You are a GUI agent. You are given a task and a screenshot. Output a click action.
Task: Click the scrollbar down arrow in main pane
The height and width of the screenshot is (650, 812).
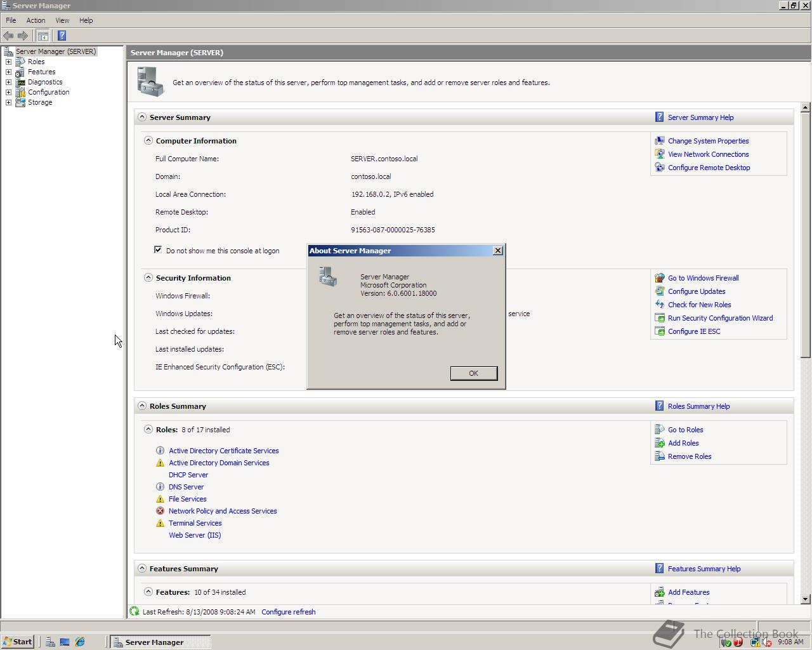806,599
